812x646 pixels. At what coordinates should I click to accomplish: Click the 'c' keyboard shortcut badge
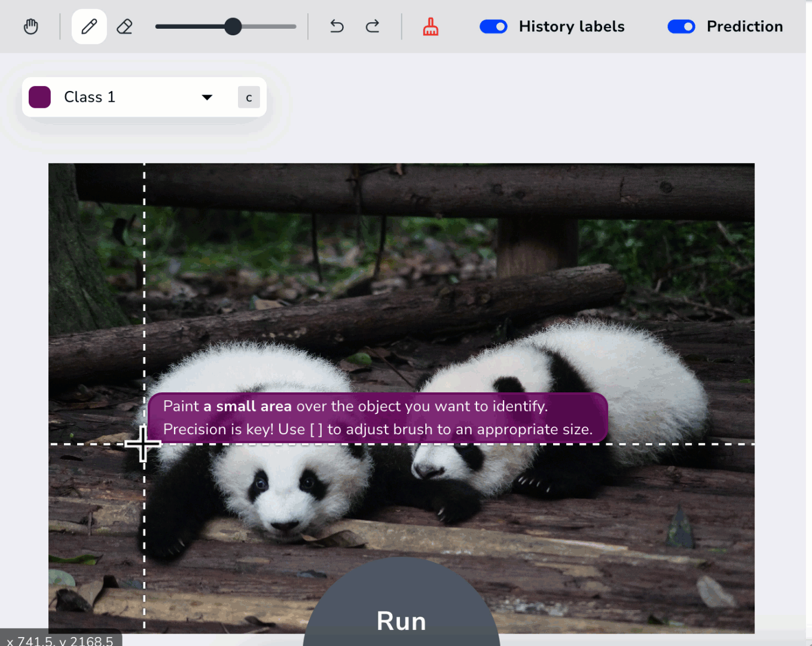(248, 97)
